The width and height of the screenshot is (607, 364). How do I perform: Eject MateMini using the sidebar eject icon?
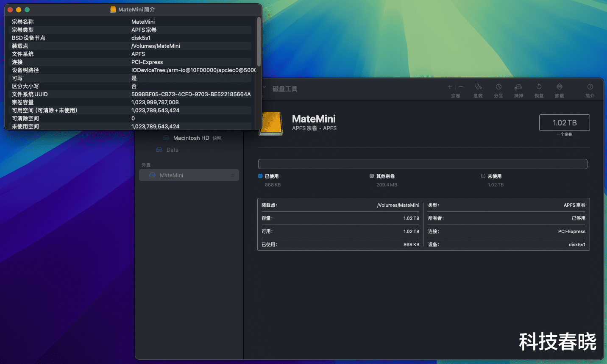233,175
